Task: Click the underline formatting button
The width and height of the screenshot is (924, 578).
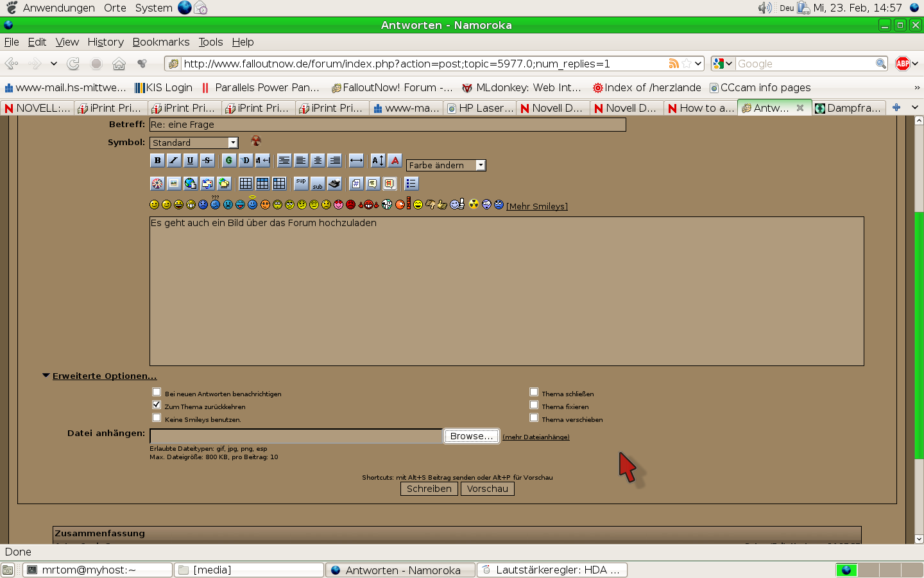Action: pos(190,161)
